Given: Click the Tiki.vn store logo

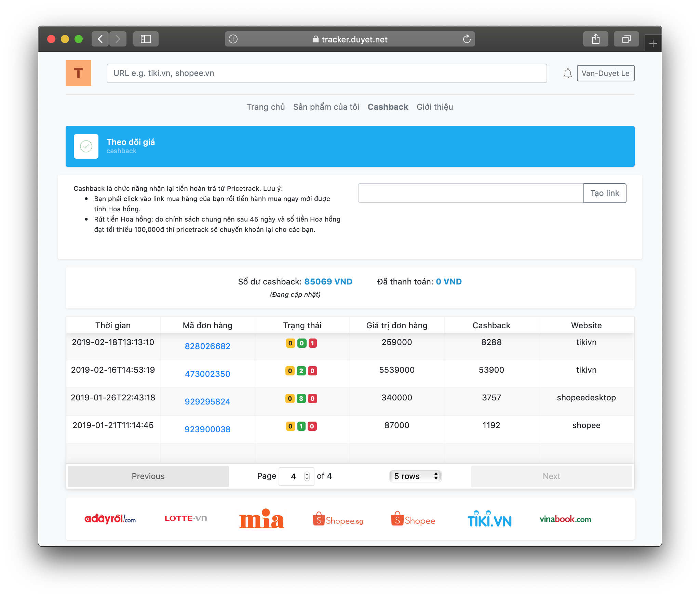Looking at the screenshot, I should [x=489, y=519].
